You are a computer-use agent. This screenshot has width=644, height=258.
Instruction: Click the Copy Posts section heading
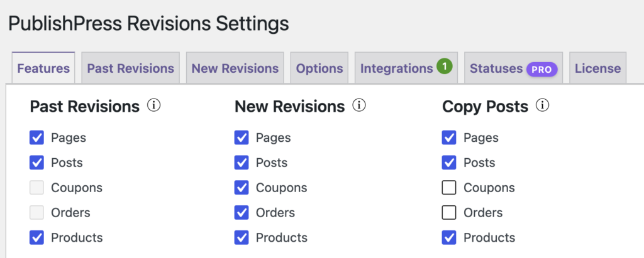pos(485,107)
